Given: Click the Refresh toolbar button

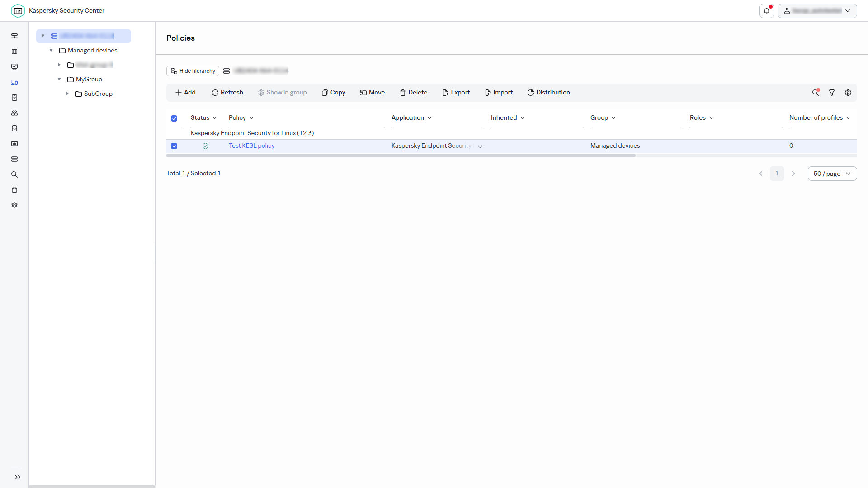Looking at the screenshot, I should (227, 93).
